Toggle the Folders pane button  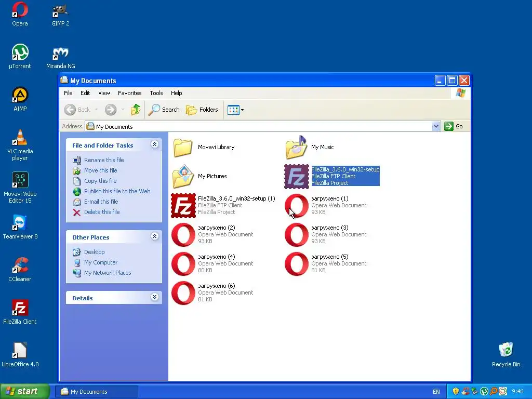(202, 110)
